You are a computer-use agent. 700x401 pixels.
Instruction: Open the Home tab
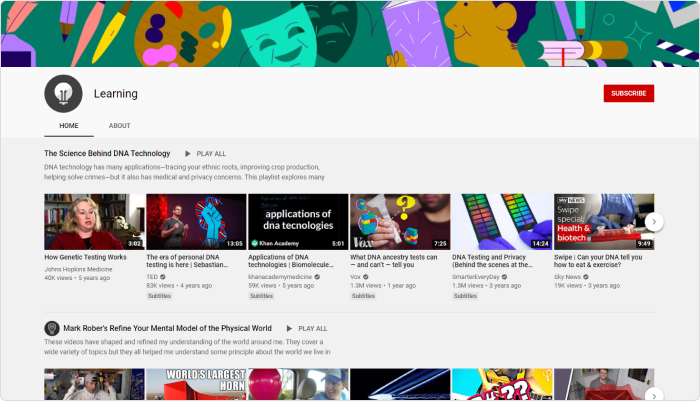69,126
